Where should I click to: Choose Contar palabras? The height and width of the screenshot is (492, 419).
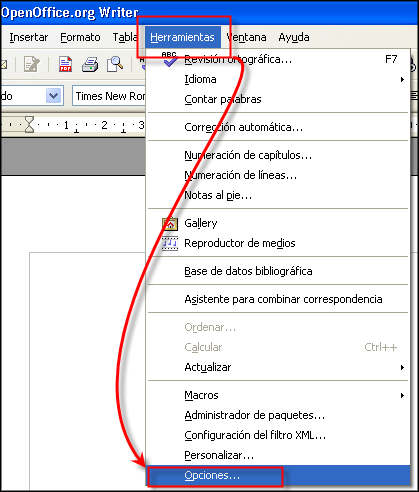(x=278, y=99)
